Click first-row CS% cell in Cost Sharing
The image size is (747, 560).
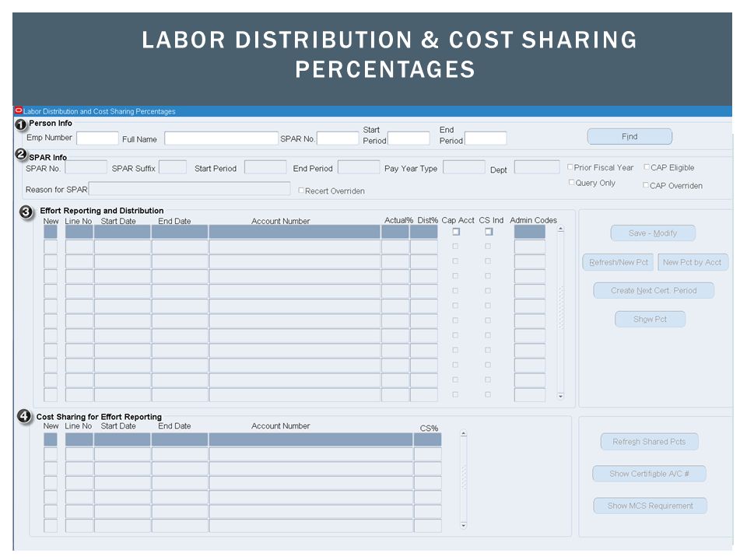point(428,440)
